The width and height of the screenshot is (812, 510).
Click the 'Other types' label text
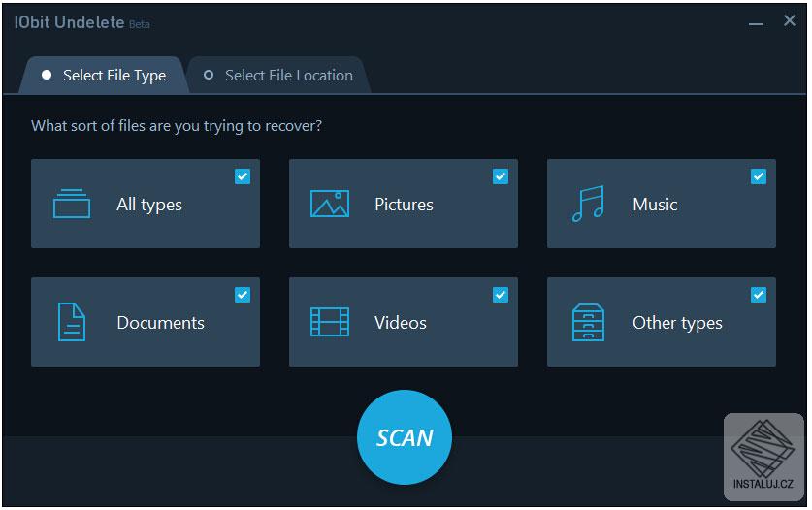coord(677,323)
